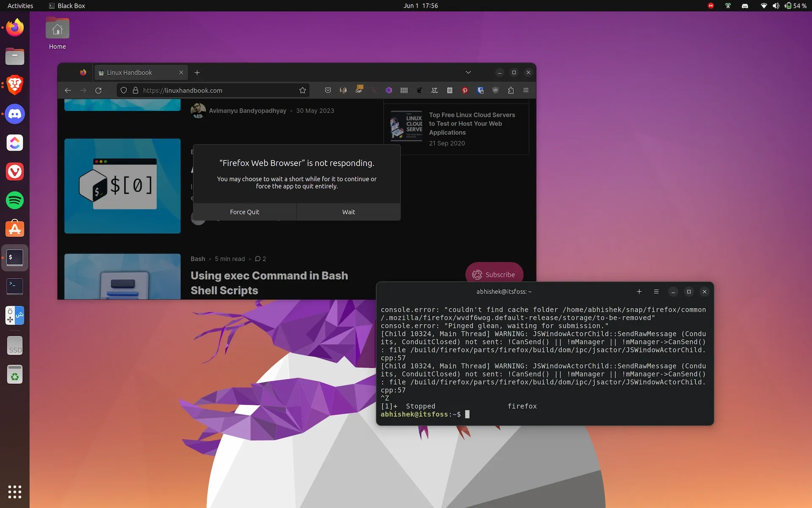This screenshot has height=508, width=812.
Task: Click the Bash tag above article title
Action: (198, 259)
